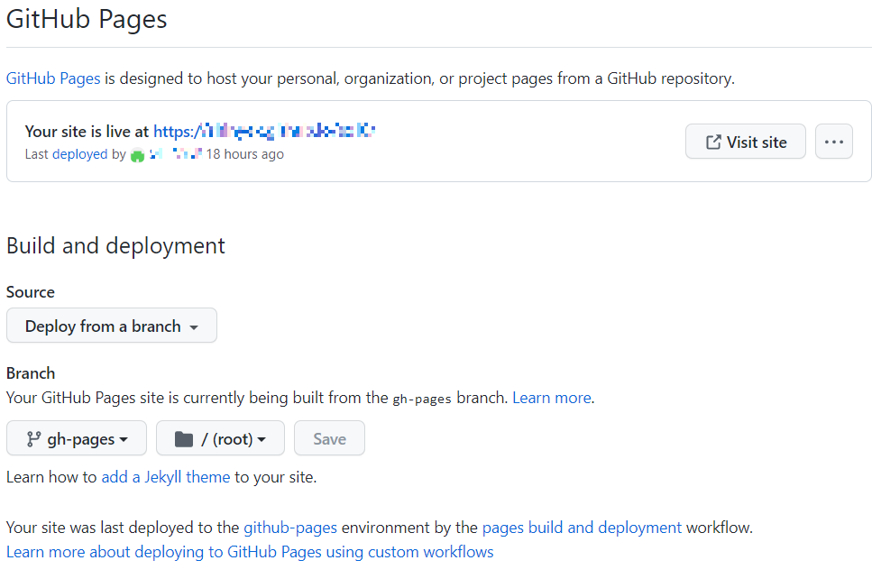Open the gh-pages branch selector dropdown
The image size is (872, 588).
[x=77, y=439]
